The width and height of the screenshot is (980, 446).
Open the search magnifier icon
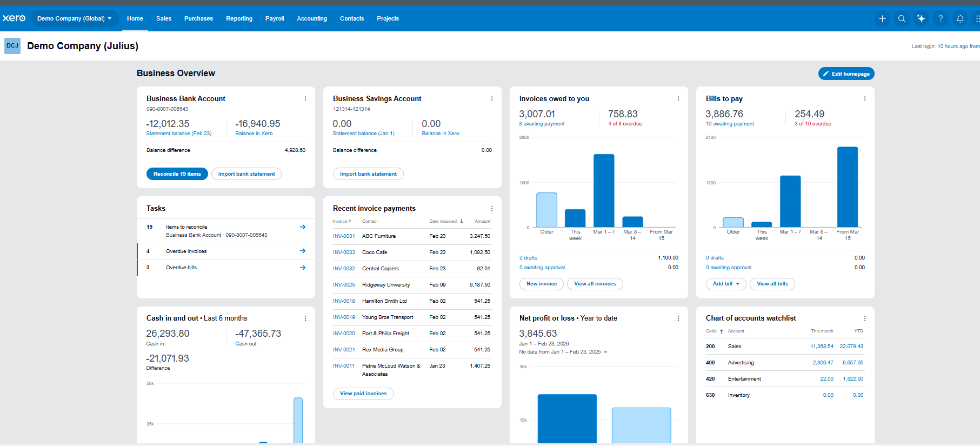pyautogui.click(x=902, y=18)
